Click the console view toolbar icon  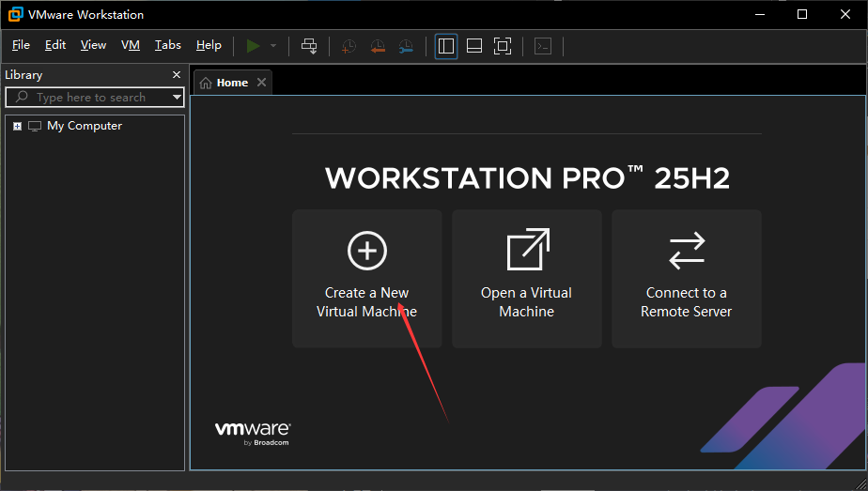pos(543,46)
